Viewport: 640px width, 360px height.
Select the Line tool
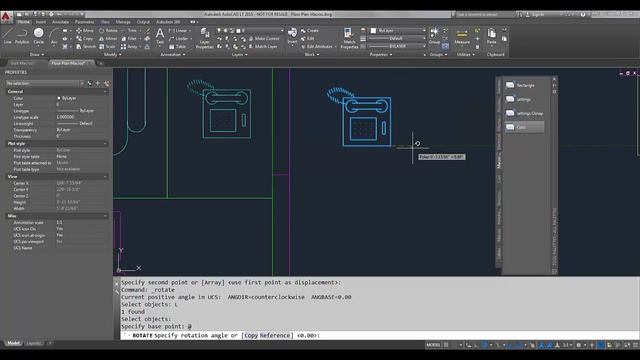click(7, 36)
